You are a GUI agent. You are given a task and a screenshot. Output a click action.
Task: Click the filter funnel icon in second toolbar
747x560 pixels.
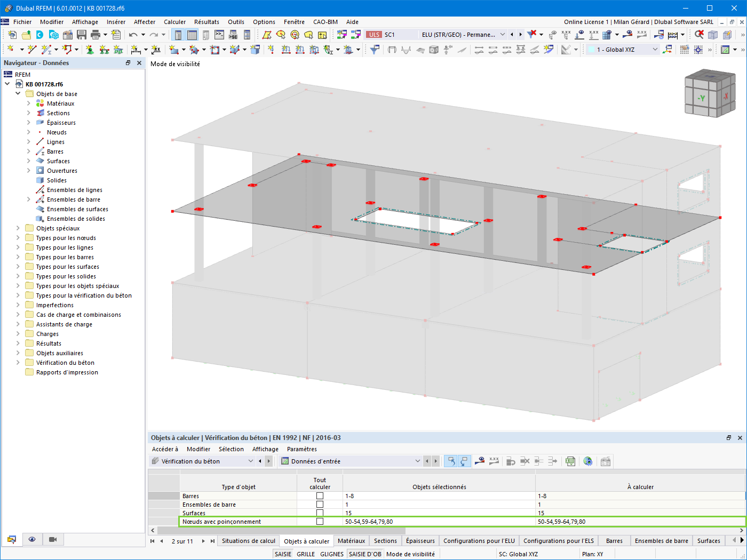tap(375, 50)
